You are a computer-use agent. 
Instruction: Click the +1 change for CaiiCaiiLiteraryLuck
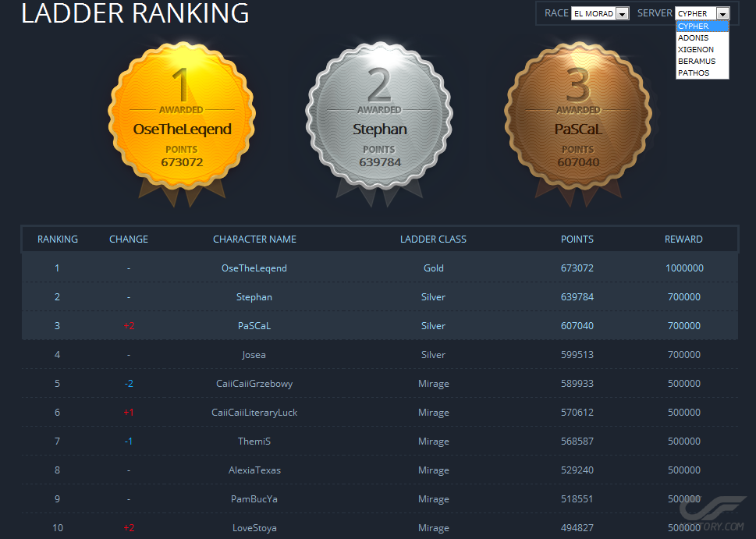[129, 413]
